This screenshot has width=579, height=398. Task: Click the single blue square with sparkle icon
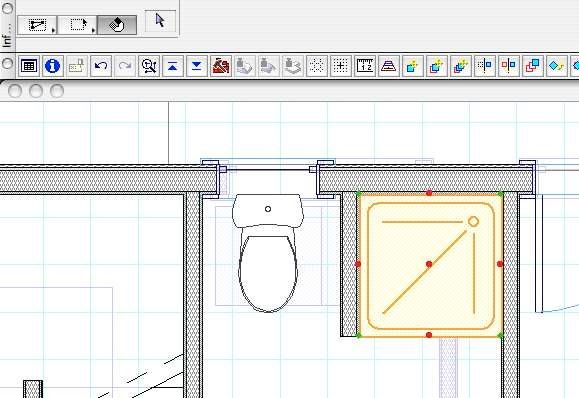413,66
